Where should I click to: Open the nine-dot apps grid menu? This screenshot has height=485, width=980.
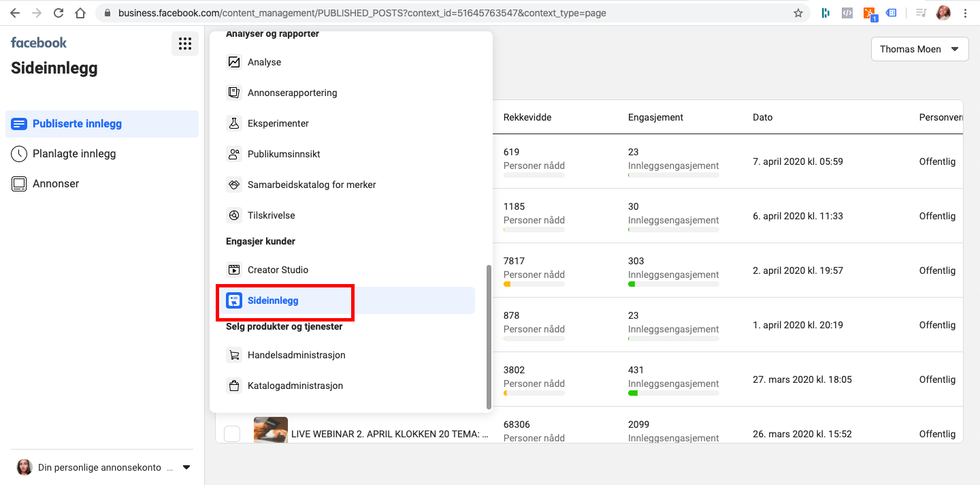click(x=184, y=44)
